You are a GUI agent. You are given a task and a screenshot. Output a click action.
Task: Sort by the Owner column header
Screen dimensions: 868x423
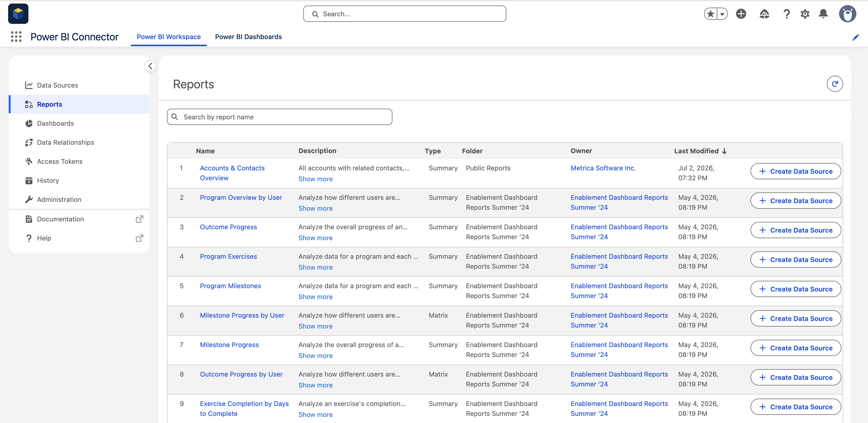click(581, 151)
